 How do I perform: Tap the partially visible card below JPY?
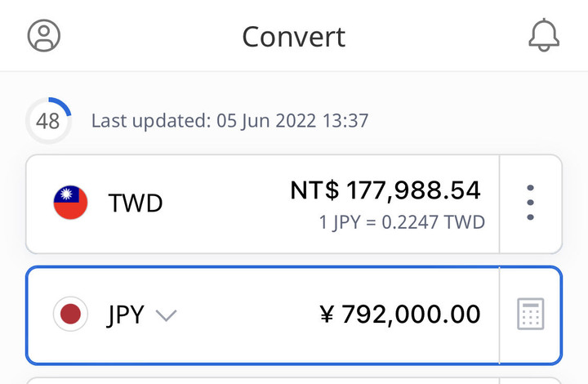pos(294,380)
